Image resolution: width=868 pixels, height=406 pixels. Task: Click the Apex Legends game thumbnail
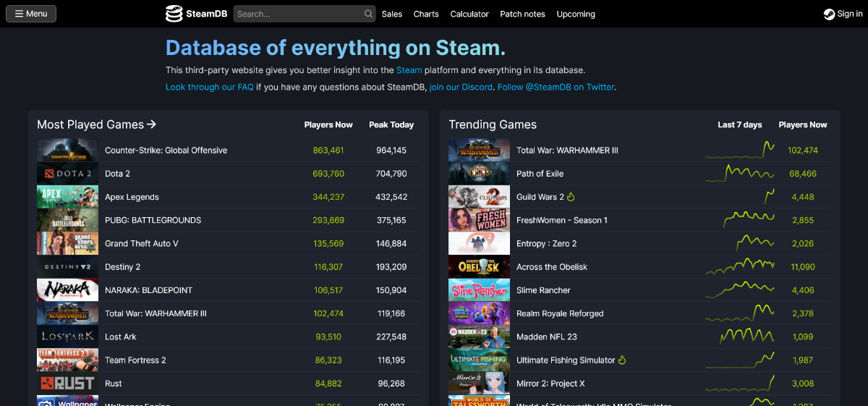point(67,197)
